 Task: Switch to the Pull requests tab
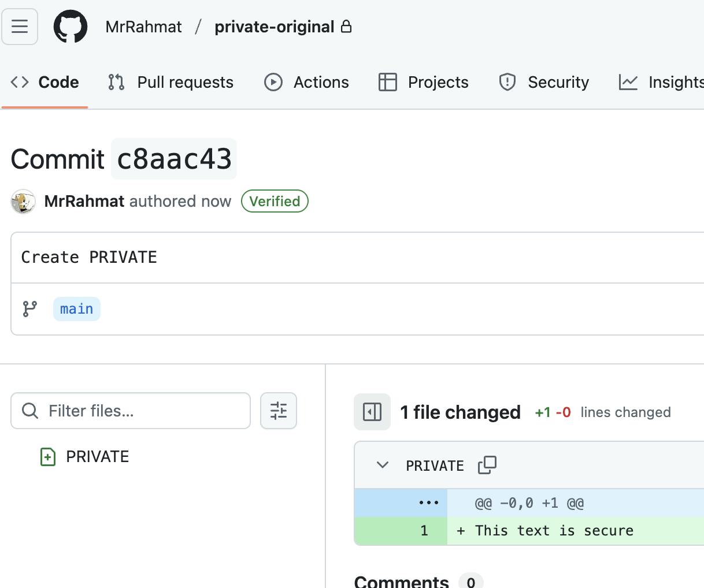pos(171,82)
